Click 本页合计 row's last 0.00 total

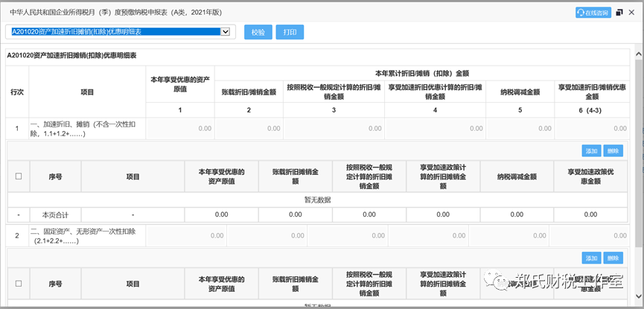pos(590,214)
